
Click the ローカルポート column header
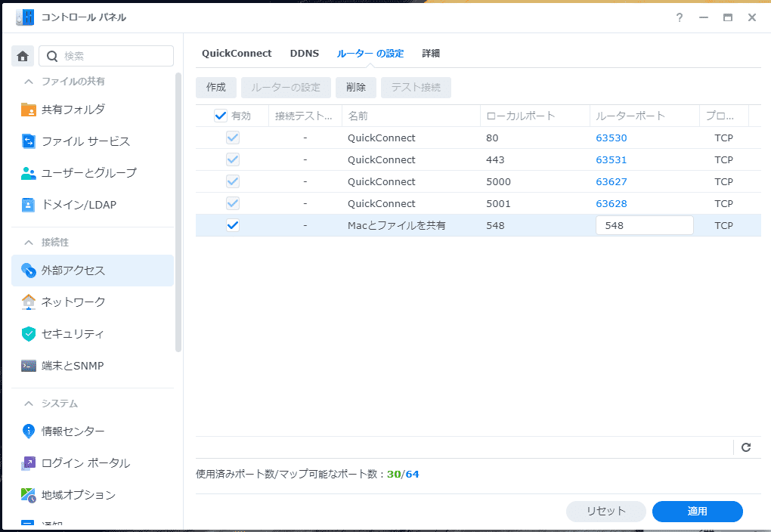[535, 116]
